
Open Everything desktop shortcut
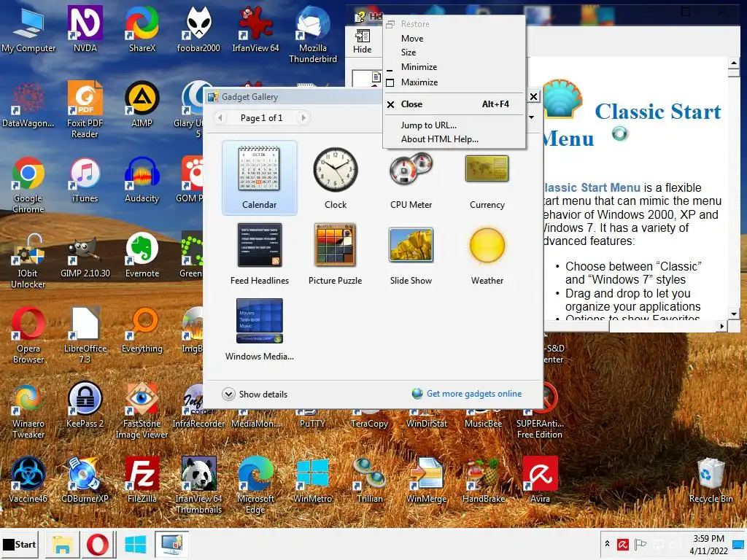click(x=142, y=330)
